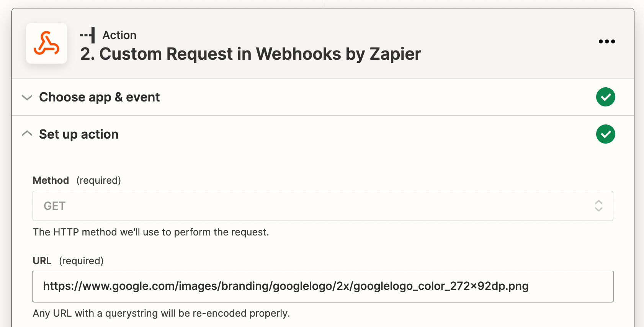Click the (required) text next to URL
Screen dimensions: 644x327
(81, 261)
